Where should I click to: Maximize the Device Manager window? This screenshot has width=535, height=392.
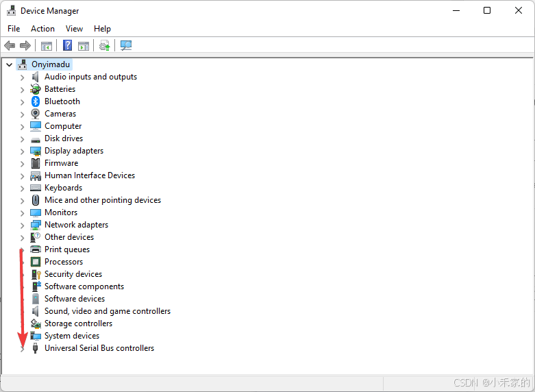[x=487, y=10]
